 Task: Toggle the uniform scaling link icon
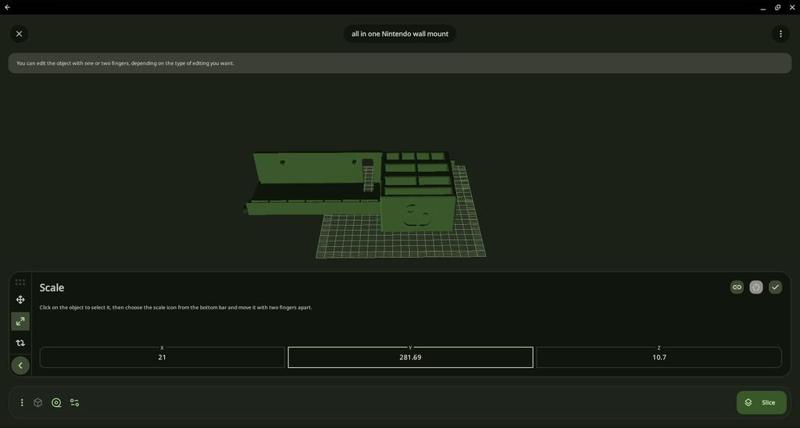tap(737, 287)
